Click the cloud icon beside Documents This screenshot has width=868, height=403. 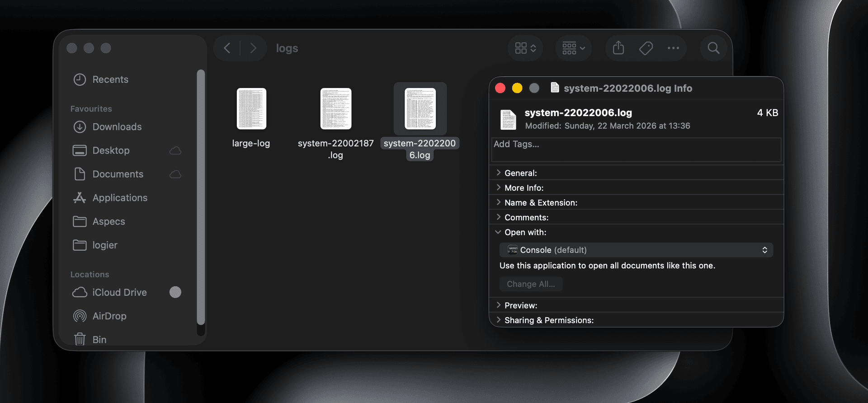pos(175,174)
